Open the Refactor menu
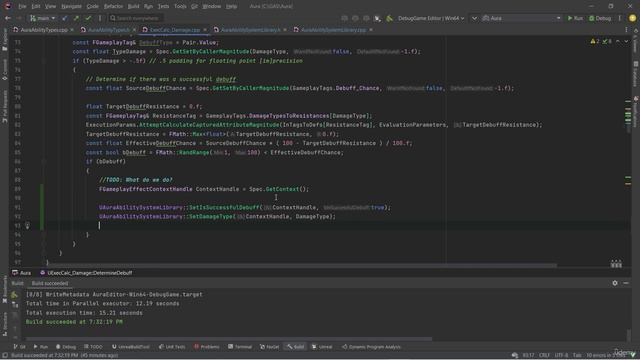Image resolution: width=640 pixels, height=360 pixels. (113, 6)
